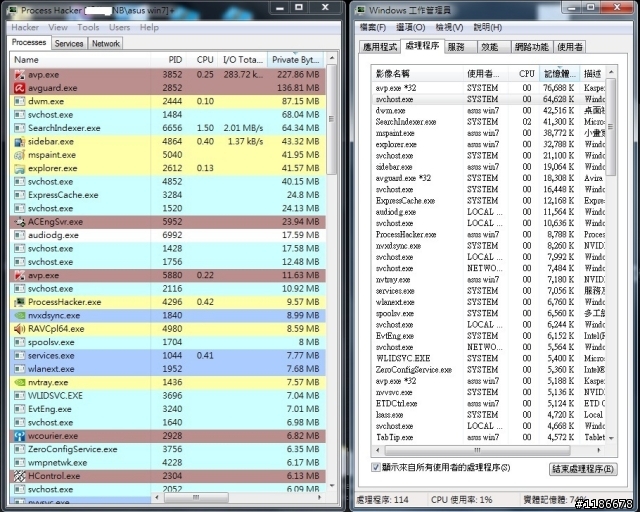Open the 說明(H) menu in Task Manager
Viewport: 640px width, 512px height.
point(487,27)
